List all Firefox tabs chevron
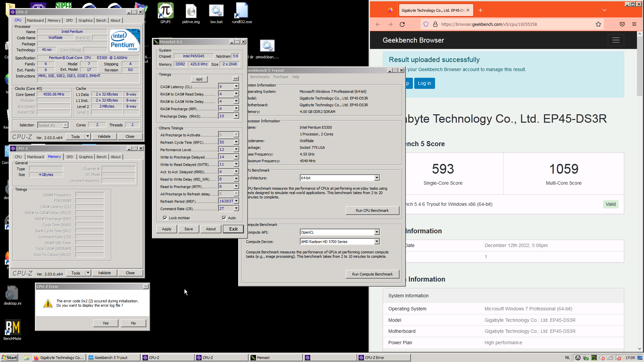The height and width of the screenshot is (362, 644). tap(604, 10)
